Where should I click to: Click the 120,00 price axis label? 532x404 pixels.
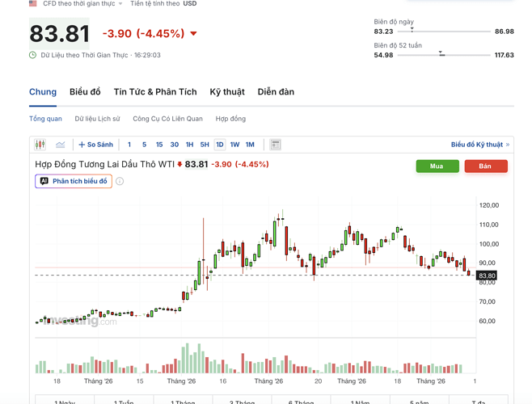point(489,205)
